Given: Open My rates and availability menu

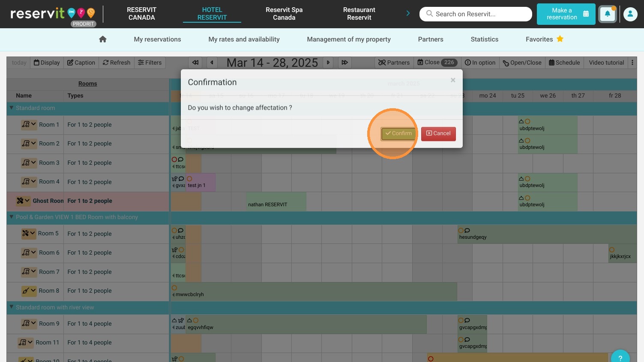Looking at the screenshot, I should (x=244, y=39).
